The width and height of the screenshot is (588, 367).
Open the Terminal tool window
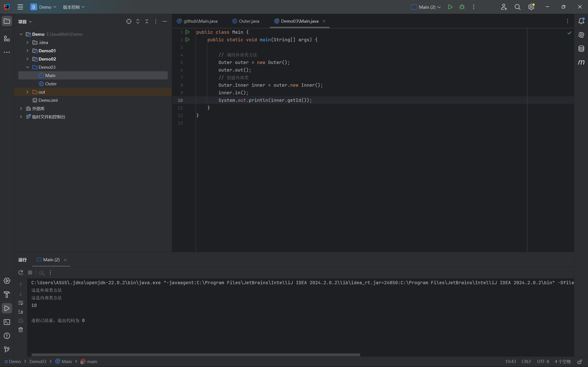coord(7,322)
